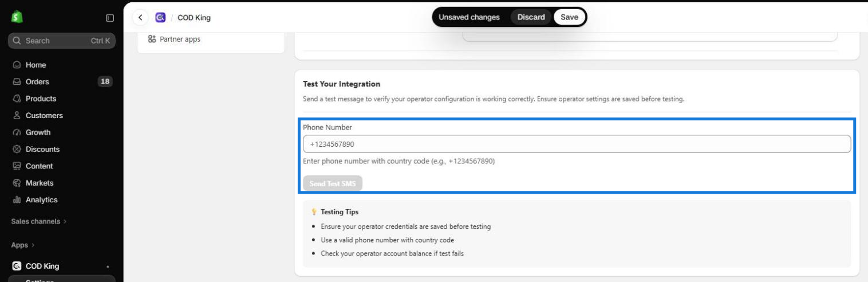Click COD King sidebar app icon
868x282 pixels.
(17, 266)
